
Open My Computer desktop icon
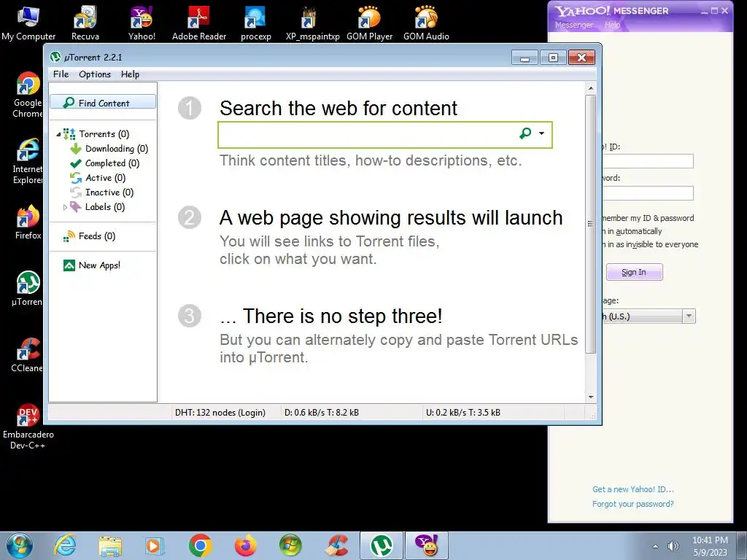28,23
